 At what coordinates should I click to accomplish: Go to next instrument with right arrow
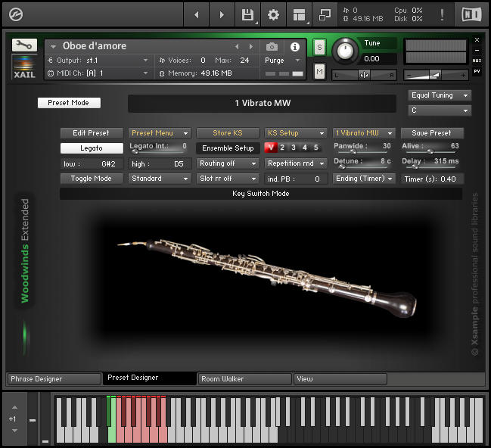pos(222,14)
